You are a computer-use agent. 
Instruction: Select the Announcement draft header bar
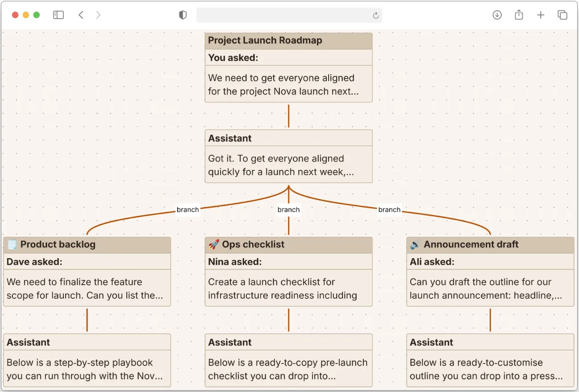click(x=490, y=244)
